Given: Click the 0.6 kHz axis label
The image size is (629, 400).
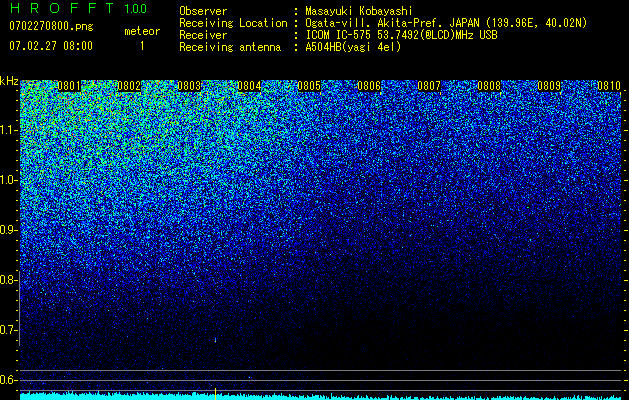Looking at the screenshot, I should tap(9, 380).
